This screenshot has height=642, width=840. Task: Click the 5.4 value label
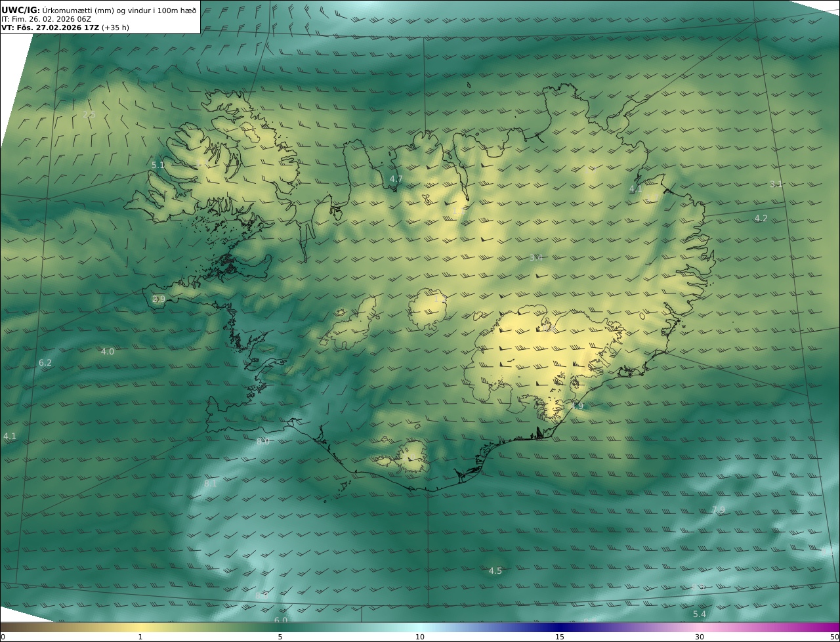(700, 614)
